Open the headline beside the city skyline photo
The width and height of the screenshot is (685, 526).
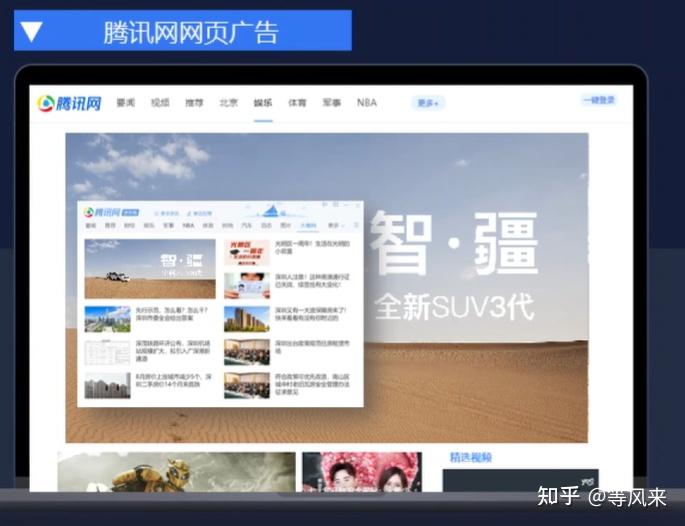(172, 314)
